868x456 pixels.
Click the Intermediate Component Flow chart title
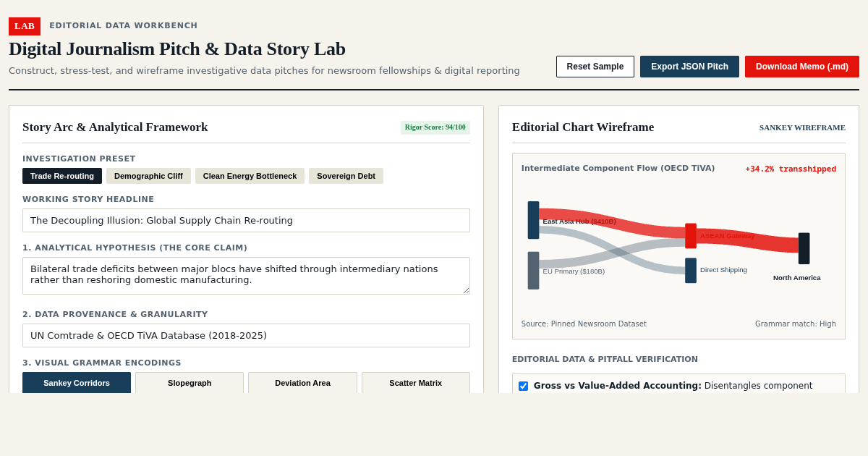click(618, 169)
